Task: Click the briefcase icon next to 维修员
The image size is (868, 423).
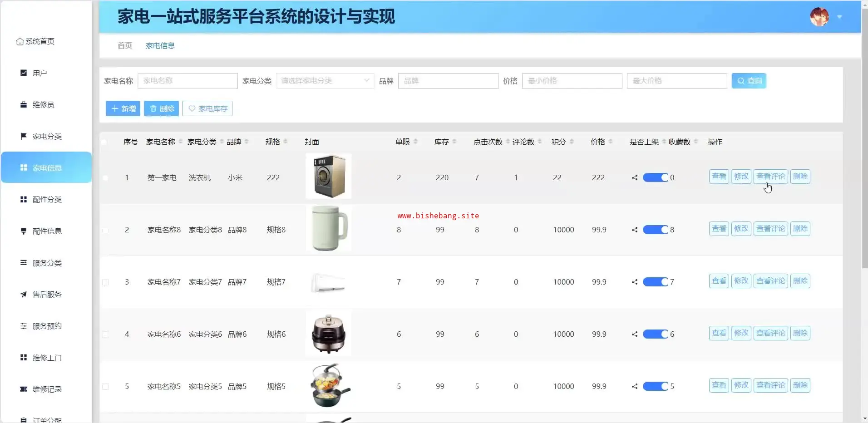Action: 24,104
